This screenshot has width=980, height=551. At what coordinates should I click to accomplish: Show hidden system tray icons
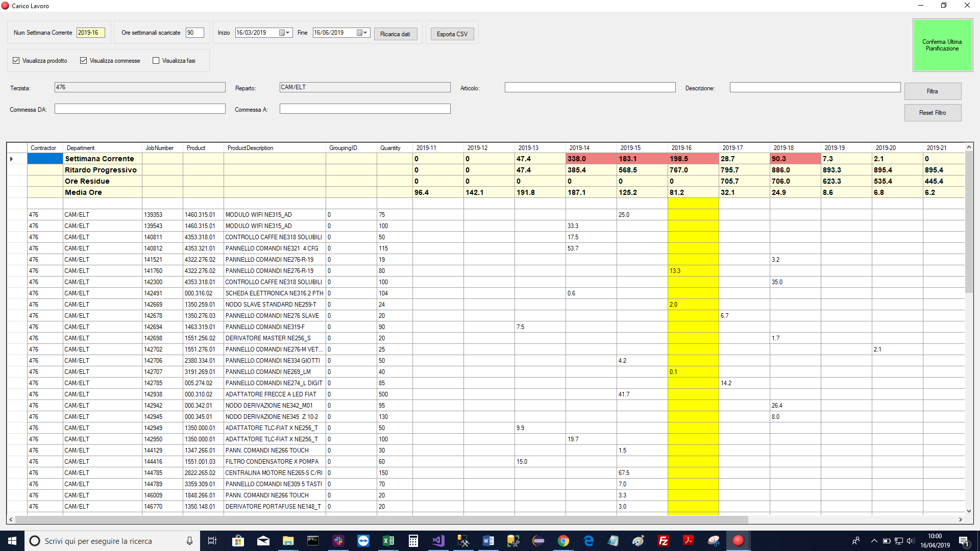point(874,541)
